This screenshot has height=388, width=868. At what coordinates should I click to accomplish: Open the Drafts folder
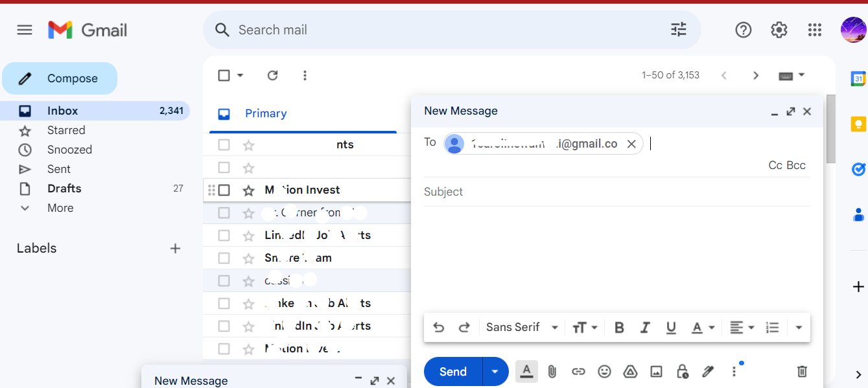(x=64, y=188)
